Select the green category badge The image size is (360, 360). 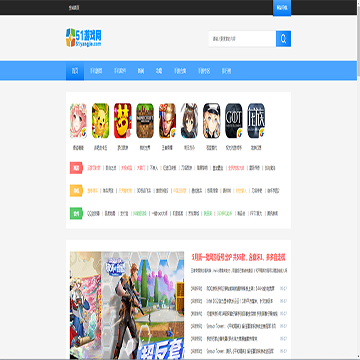[76, 213]
